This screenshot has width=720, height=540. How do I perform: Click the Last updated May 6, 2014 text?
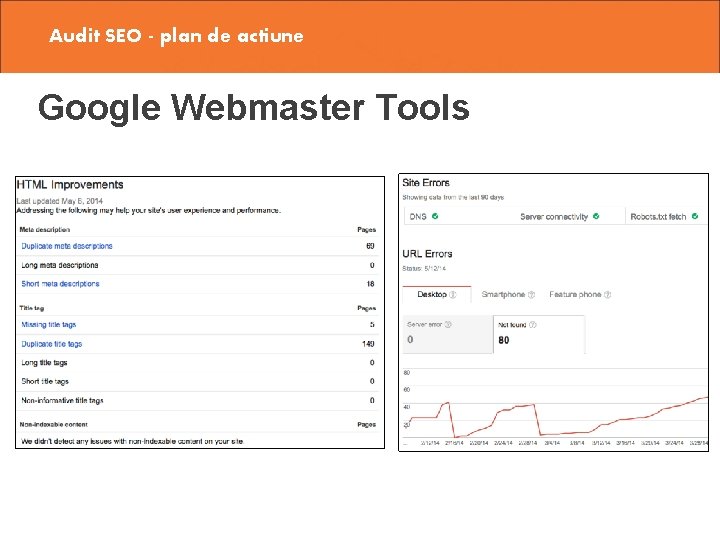60,201
